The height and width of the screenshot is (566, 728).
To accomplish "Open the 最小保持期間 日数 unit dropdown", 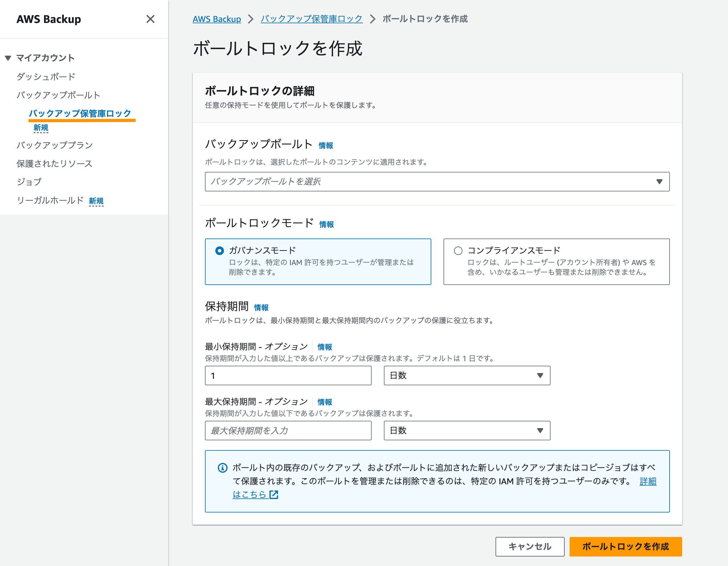I will 467,375.
